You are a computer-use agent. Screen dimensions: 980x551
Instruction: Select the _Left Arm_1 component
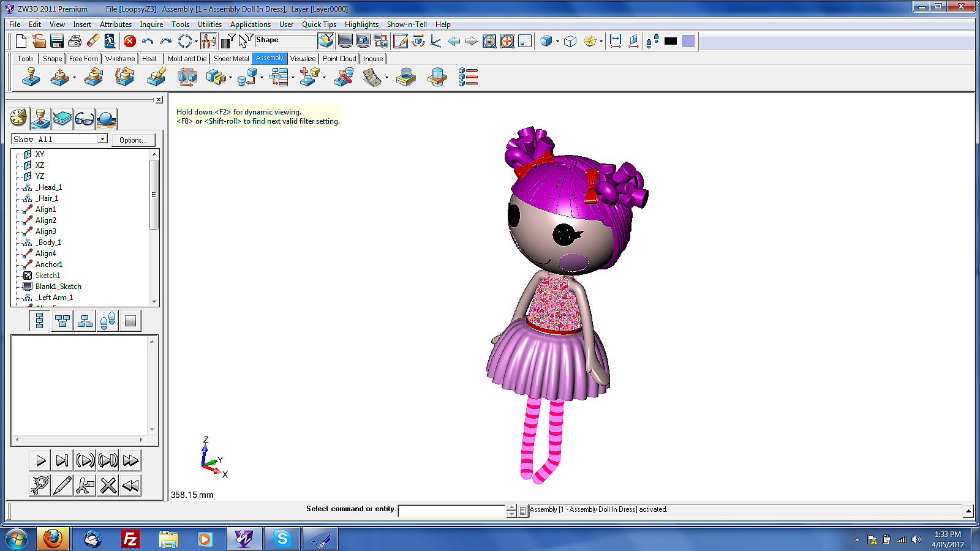[54, 298]
